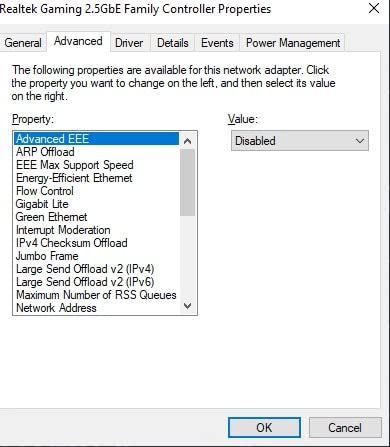Click the property list scrollbar thumb
This screenshot has height=447, width=390.
pyautogui.click(x=188, y=182)
